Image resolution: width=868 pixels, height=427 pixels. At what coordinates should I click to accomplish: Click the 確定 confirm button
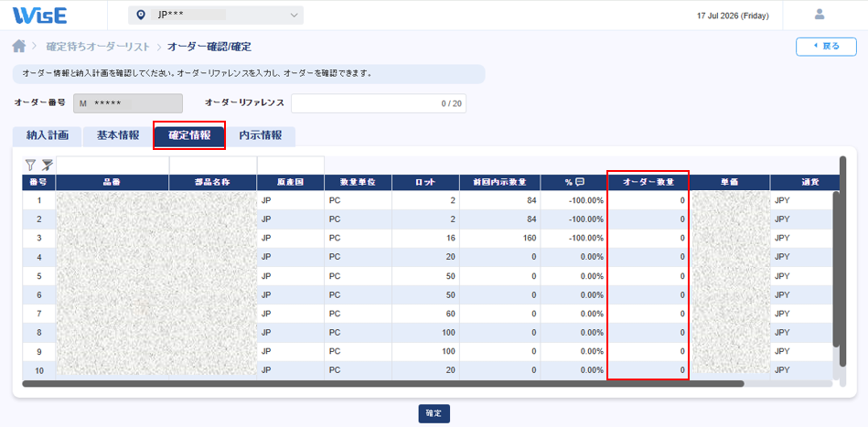click(x=434, y=413)
